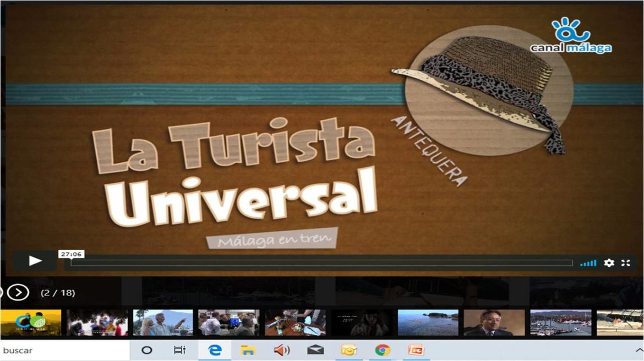Open the group under tree thumbnail
This screenshot has width=644, height=361.
tap(97, 323)
